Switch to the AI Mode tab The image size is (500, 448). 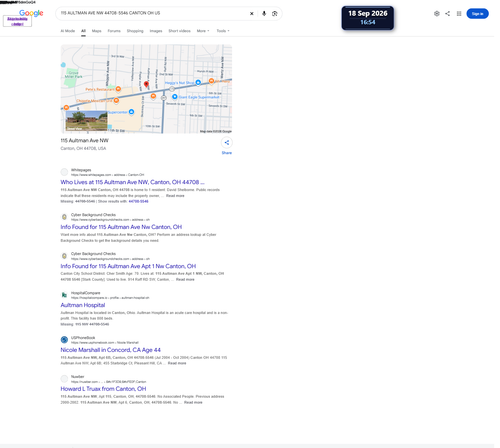68,31
